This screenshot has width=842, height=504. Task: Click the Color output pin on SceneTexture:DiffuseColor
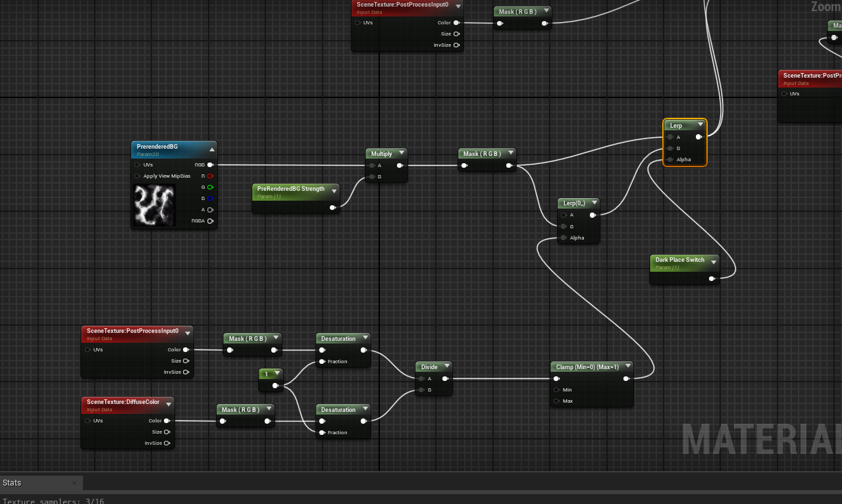click(x=166, y=420)
